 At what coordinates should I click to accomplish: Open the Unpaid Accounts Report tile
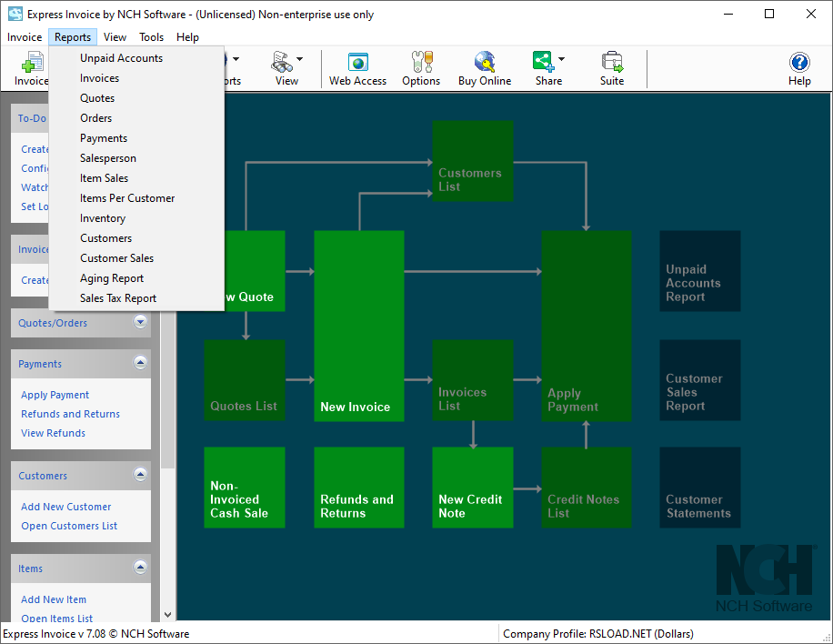tap(700, 271)
